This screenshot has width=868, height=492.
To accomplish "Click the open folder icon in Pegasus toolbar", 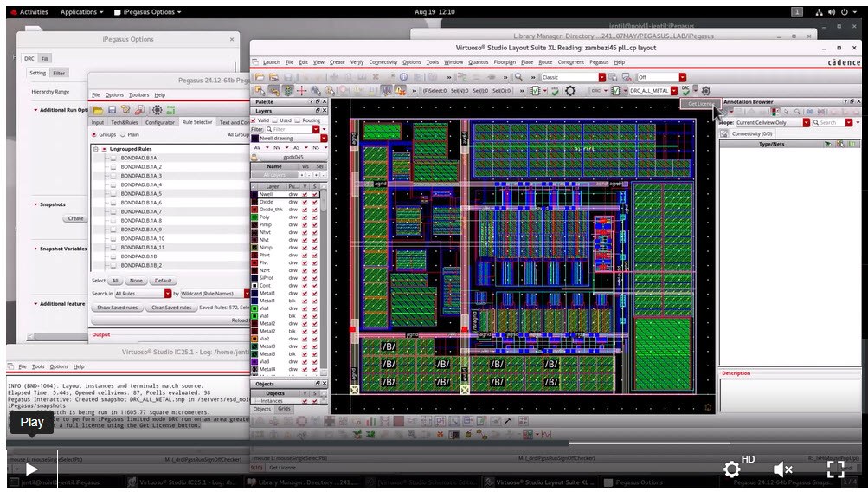I will point(99,110).
